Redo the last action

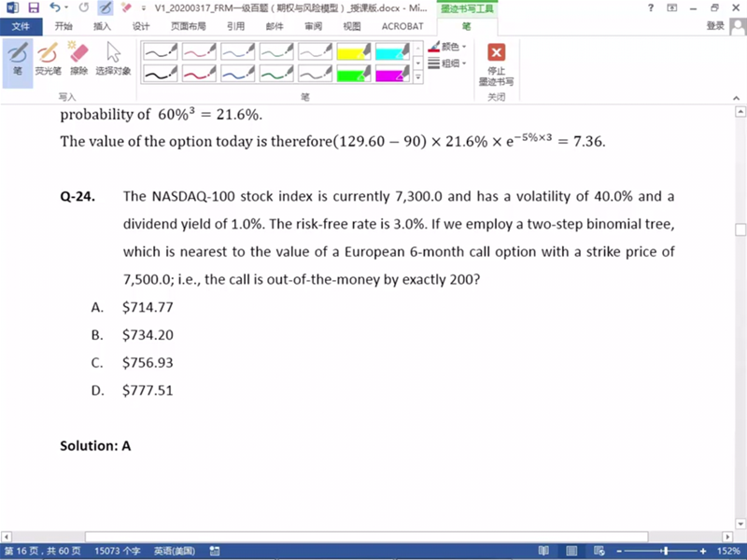click(84, 7)
